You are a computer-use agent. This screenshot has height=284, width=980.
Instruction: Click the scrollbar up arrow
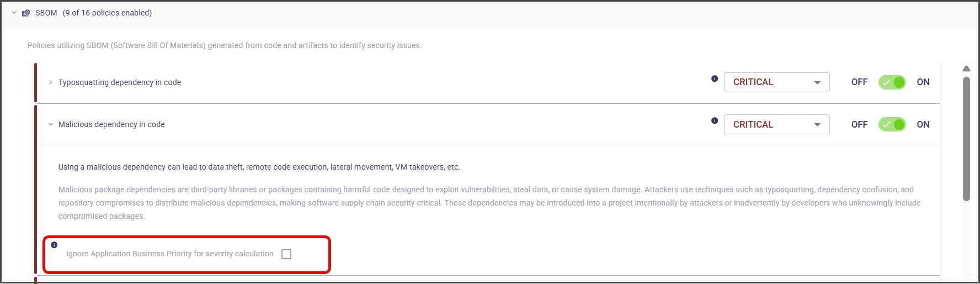(x=966, y=69)
